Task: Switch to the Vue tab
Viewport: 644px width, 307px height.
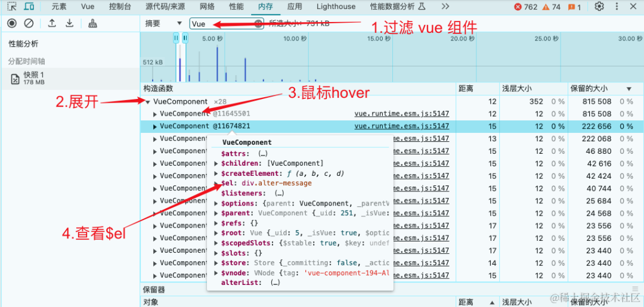Action: click(x=88, y=7)
